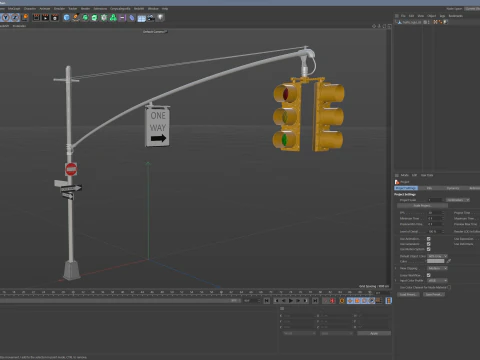Viewport: 480px width, 360px height.
Task: Toggle Point Level Animation recording icon
Action: (379, 301)
